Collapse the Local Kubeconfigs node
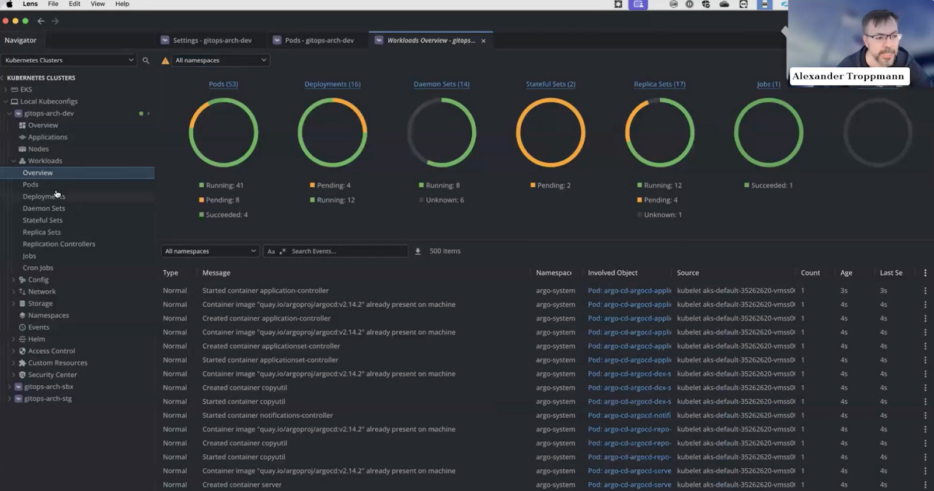This screenshot has height=491, width=934. click(x=6, y=101)
